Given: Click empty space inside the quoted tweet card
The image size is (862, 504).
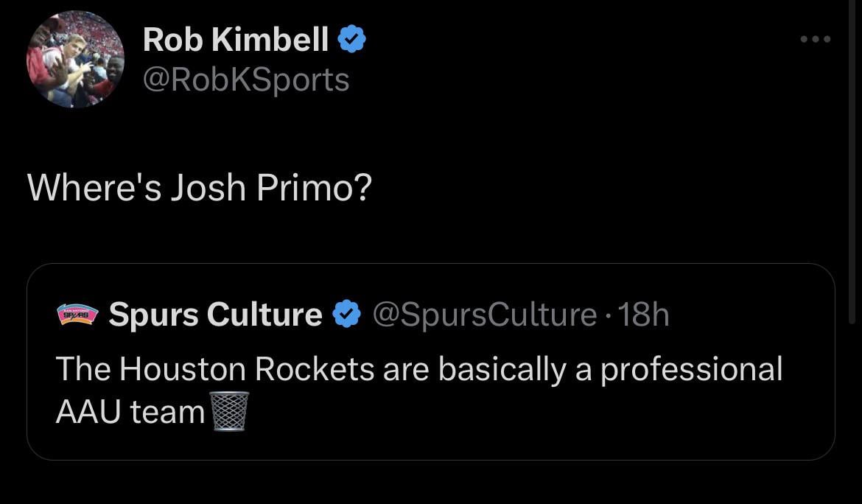Looking at the screenshot, I should [553, 431].
